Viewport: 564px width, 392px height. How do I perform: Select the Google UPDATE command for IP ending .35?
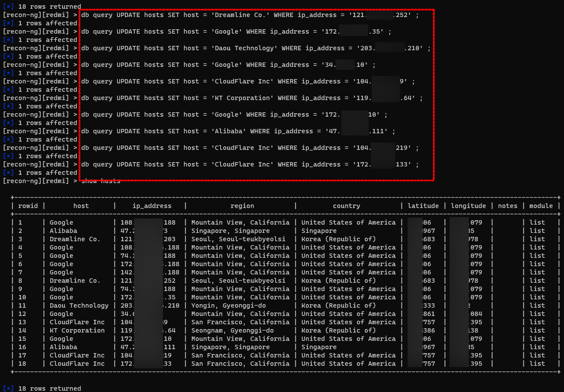pyautogui.click(x=236, y=31)
